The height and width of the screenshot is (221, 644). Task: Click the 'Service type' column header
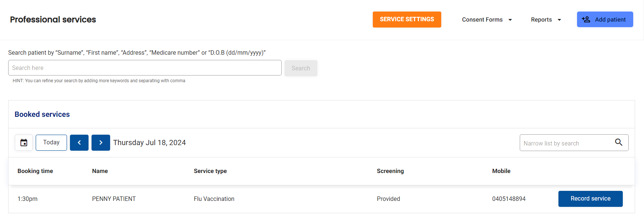[210, 171]
